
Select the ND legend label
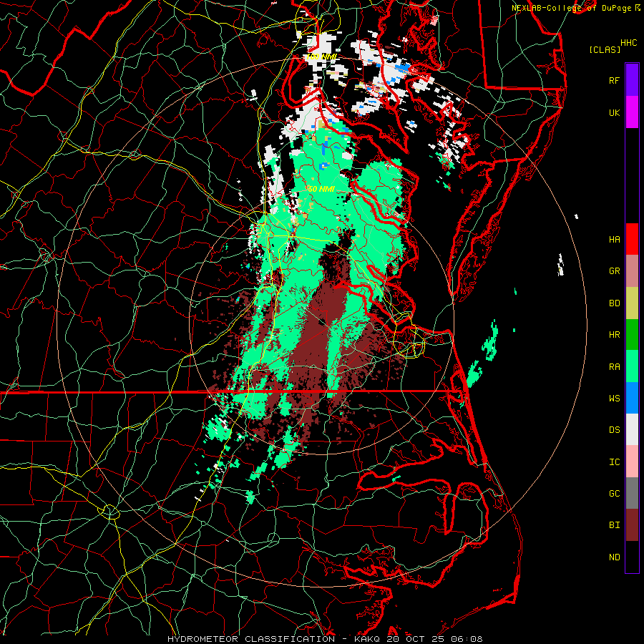(614, 557)
